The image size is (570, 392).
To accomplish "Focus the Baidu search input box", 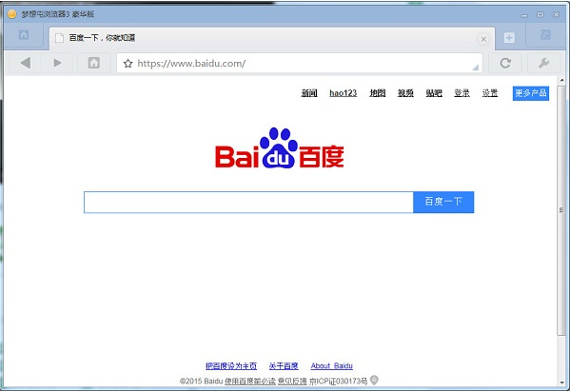I will (x=248, y=202).
